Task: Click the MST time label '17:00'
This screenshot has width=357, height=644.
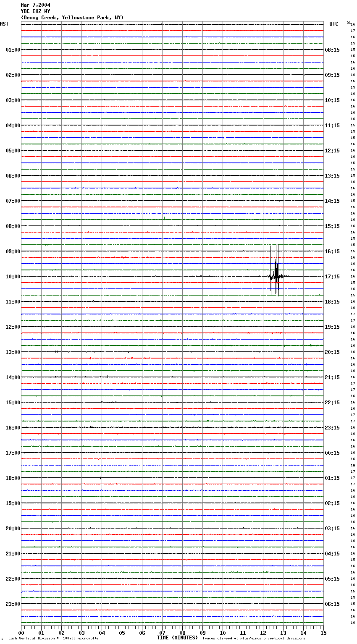Action: 13,453
